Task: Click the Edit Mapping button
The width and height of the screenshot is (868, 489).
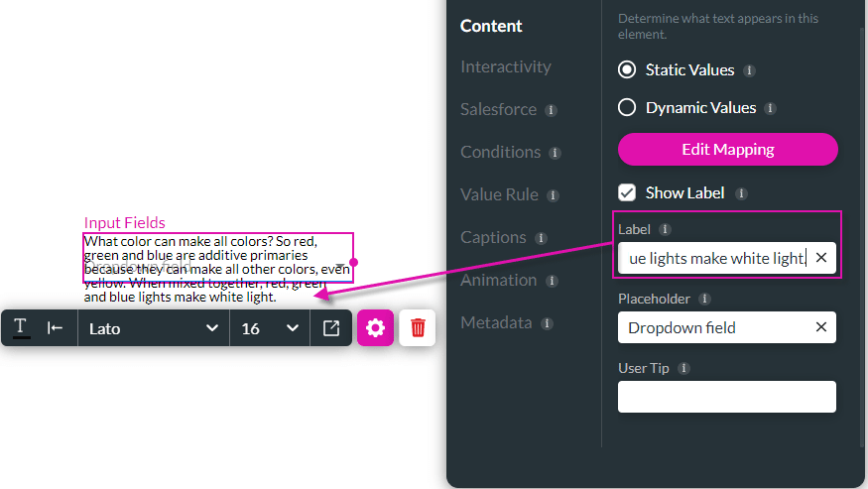Action: [x=727, y=150]
